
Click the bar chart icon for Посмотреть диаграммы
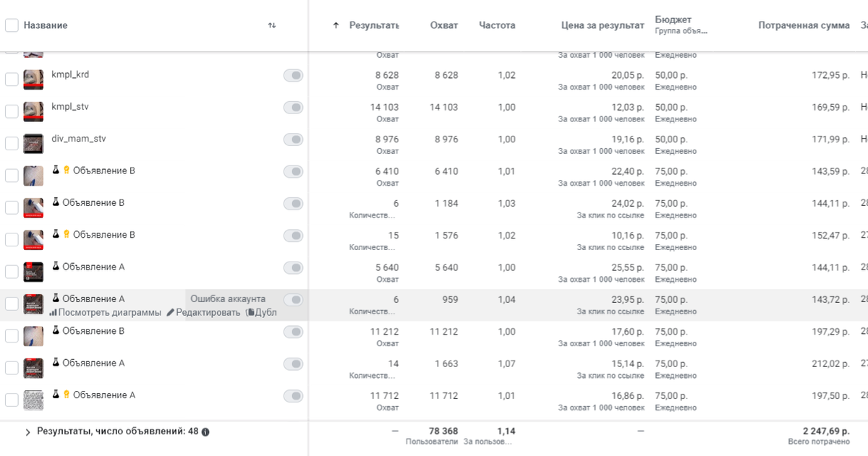tap(53, 313)
